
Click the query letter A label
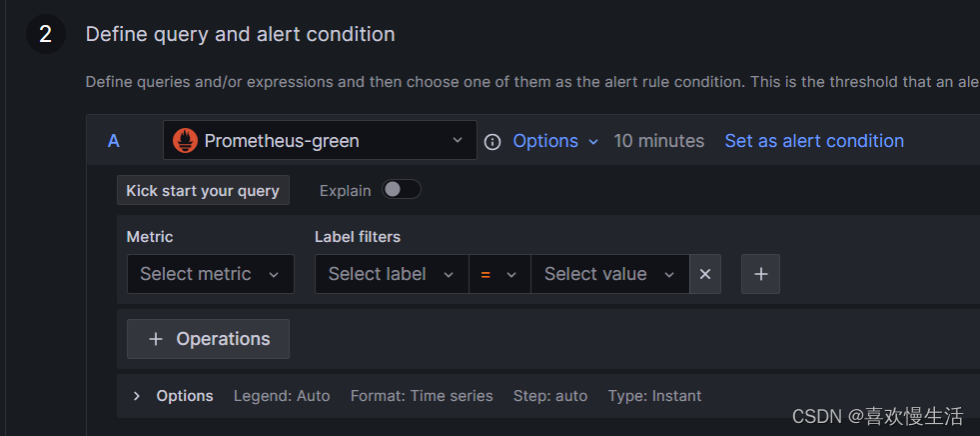[x=114, y=141]
